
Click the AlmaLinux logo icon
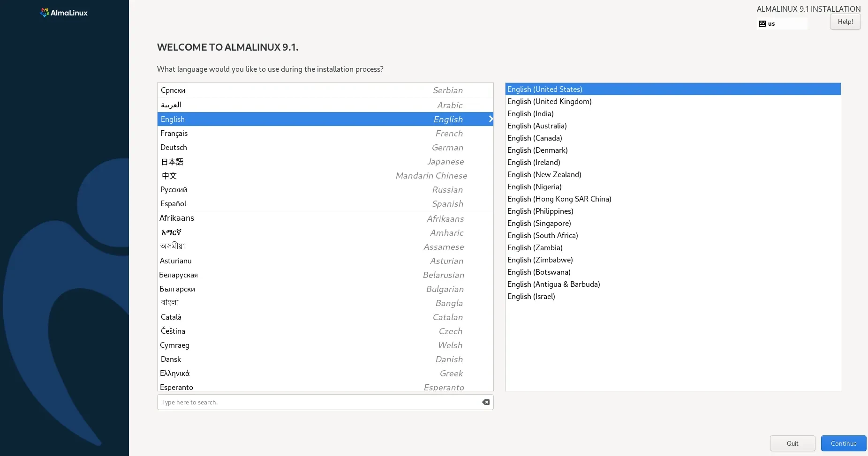point(45,12)
